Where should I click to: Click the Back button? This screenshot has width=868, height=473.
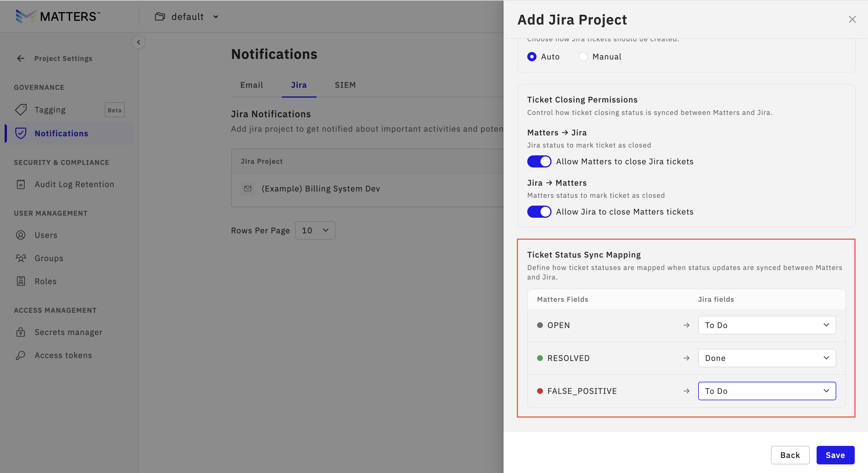point(790,455)
